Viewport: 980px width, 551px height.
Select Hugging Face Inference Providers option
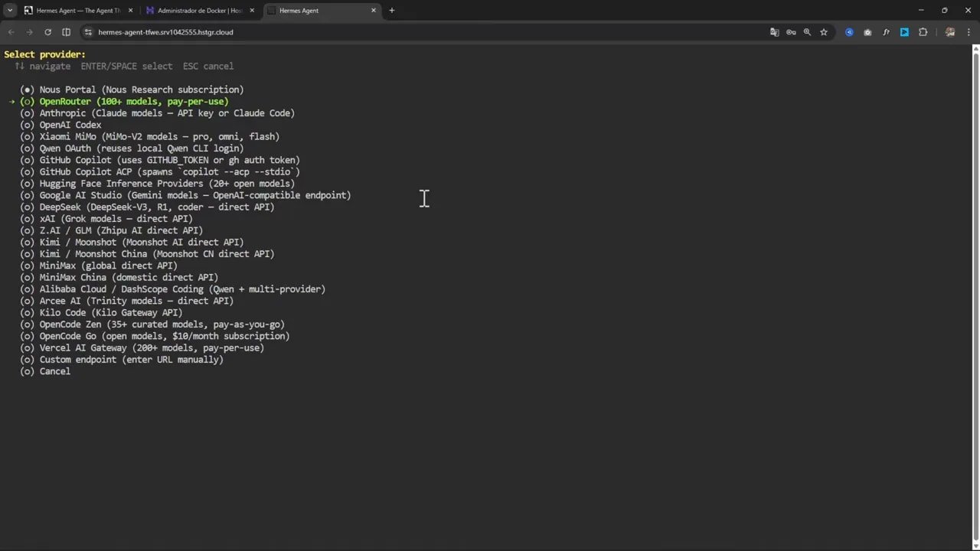157,184
